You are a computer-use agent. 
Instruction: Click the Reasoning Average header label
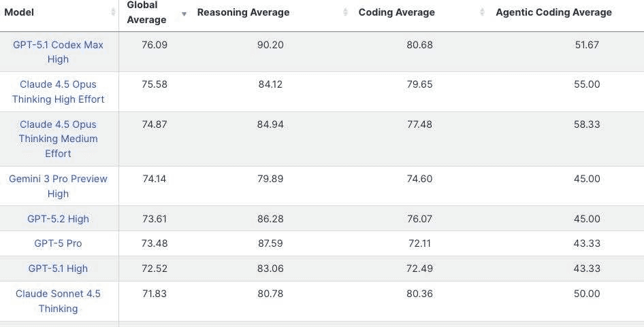[243, 12]
